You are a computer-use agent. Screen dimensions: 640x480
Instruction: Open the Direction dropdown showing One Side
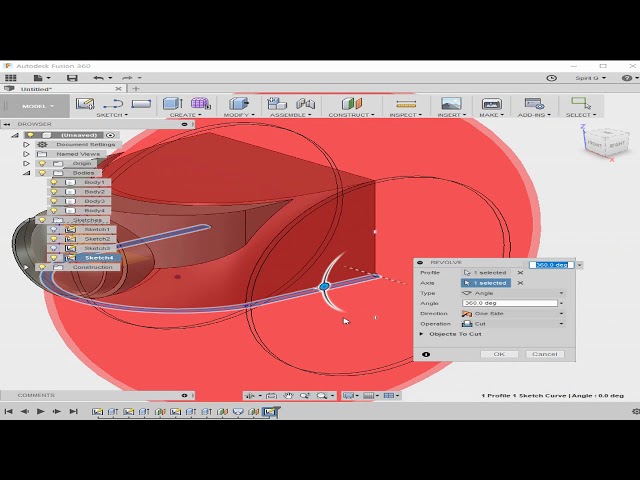pyautogui.click(x=511, y=313)
